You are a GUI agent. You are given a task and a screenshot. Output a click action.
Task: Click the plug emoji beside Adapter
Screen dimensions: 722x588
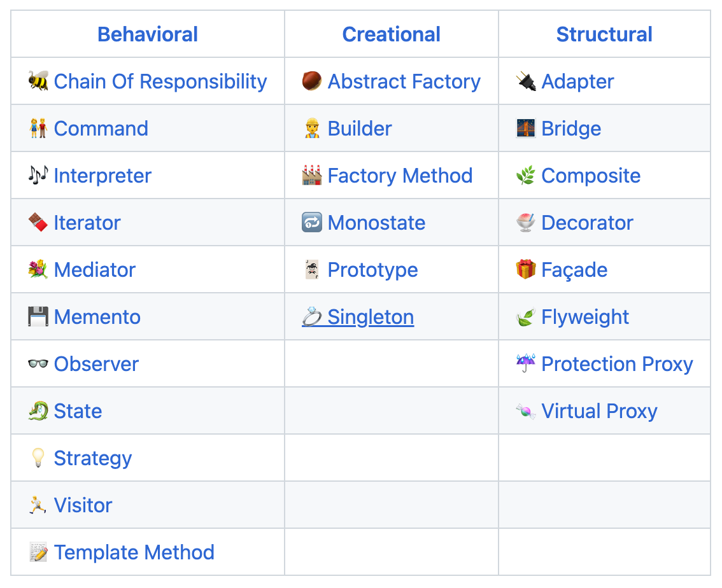pos(526,81)
